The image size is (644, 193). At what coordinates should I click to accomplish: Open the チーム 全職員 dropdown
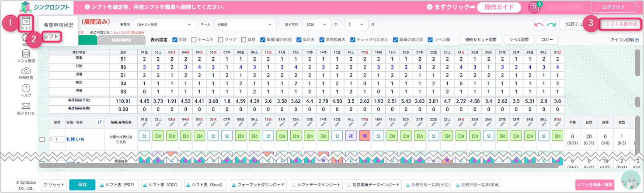click(x=246, y=24)
